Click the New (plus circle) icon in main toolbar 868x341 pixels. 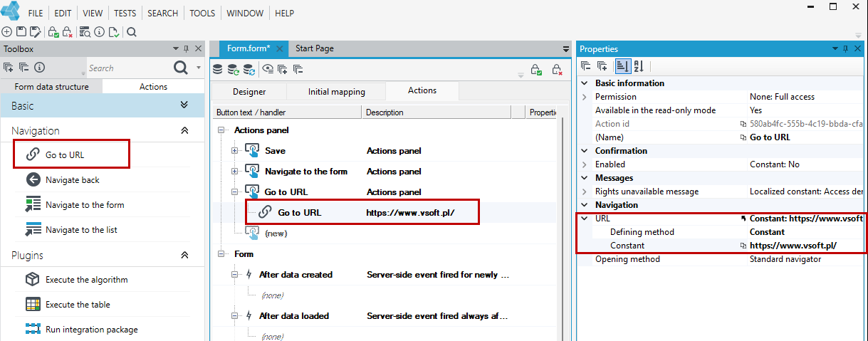(x=7, y=32)
